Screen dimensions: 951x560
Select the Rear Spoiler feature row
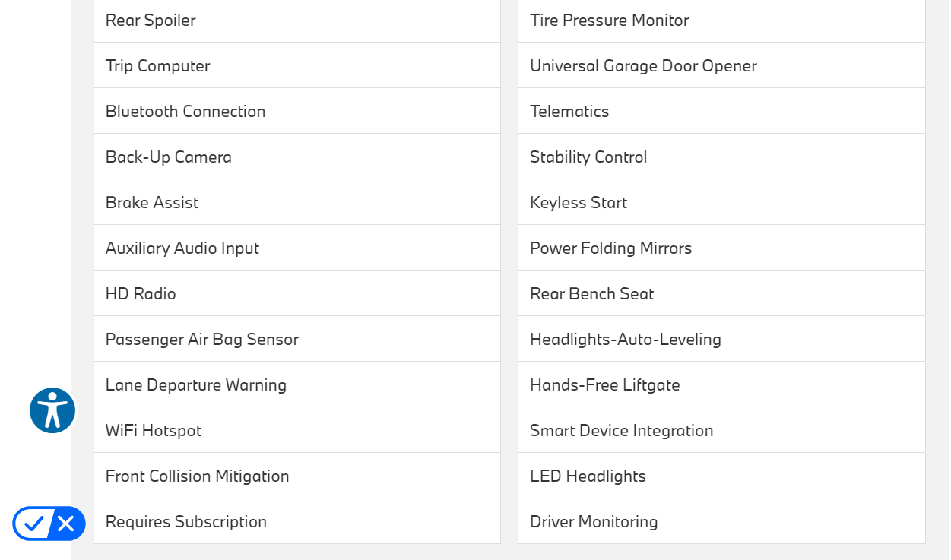pyautogui.click(x=151, y=21)
